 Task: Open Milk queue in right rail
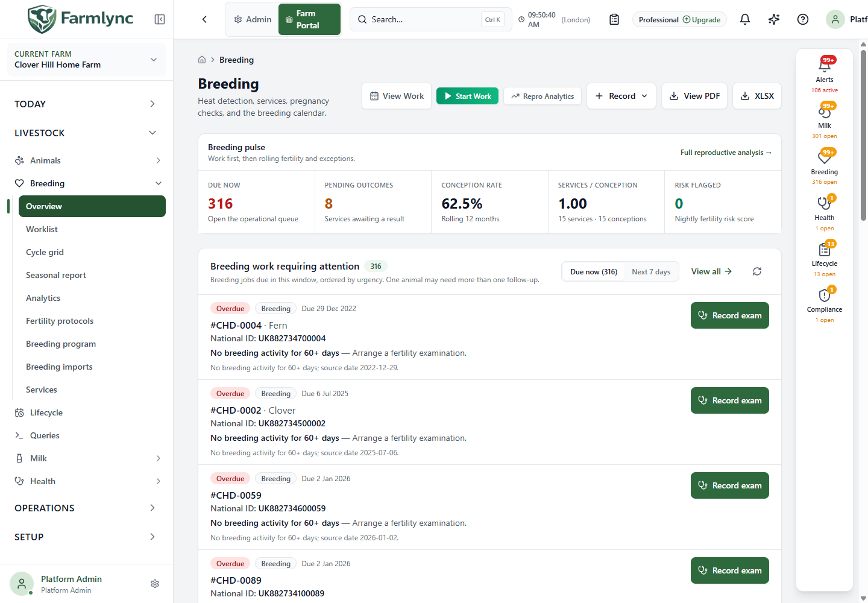point(825,120)
